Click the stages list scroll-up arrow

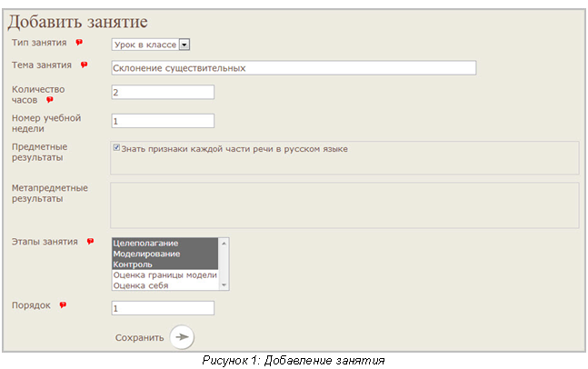point(224,244)
